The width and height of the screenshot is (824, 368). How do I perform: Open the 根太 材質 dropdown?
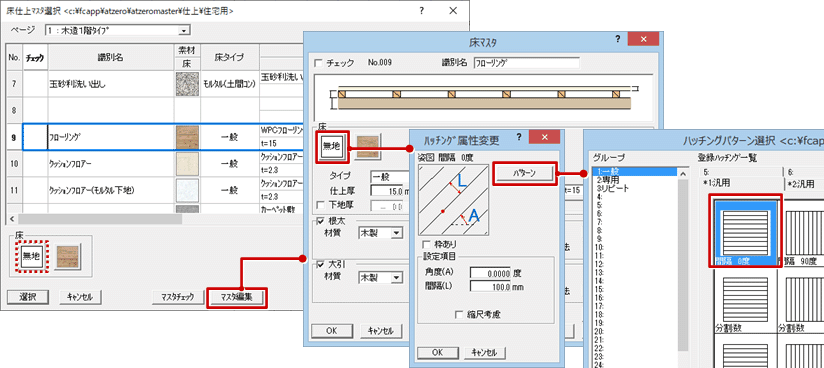pos(397,232)
